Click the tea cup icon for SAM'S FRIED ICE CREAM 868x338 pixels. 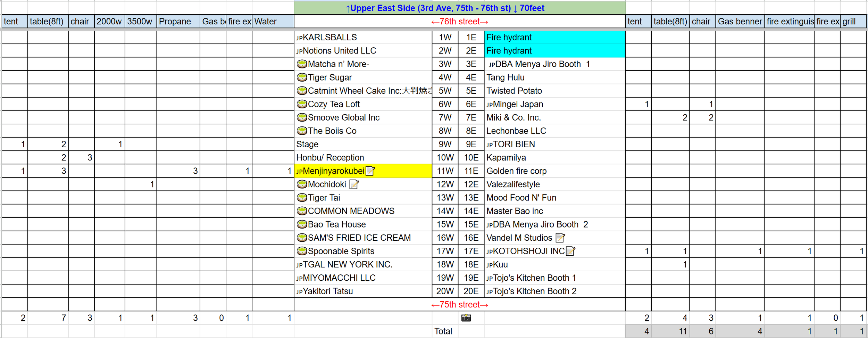(x=302, y=238)
